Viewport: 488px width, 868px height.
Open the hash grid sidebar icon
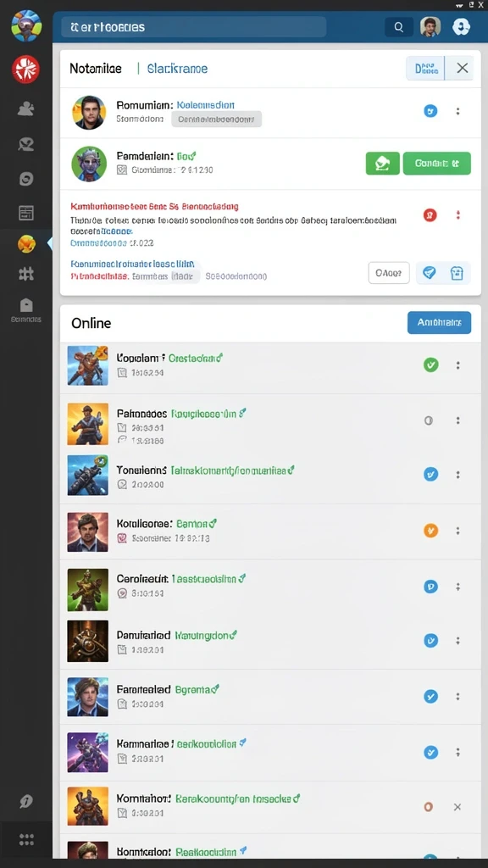pos(26,274)
